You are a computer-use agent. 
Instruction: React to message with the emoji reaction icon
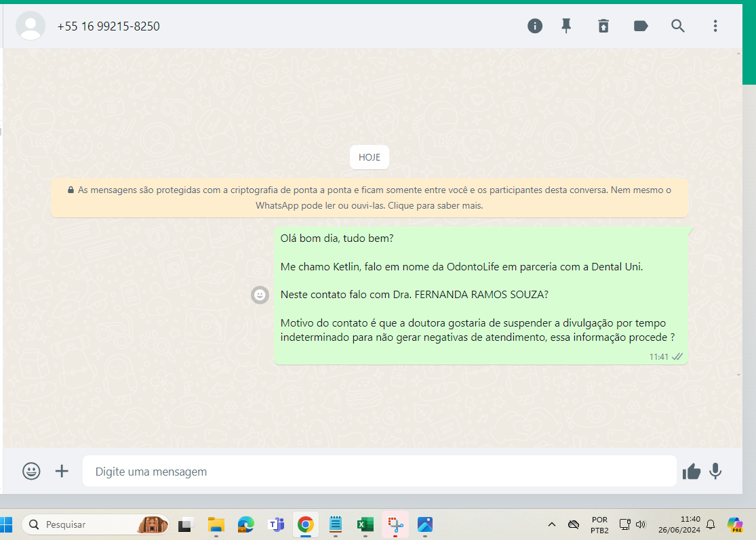click(260, 295)
